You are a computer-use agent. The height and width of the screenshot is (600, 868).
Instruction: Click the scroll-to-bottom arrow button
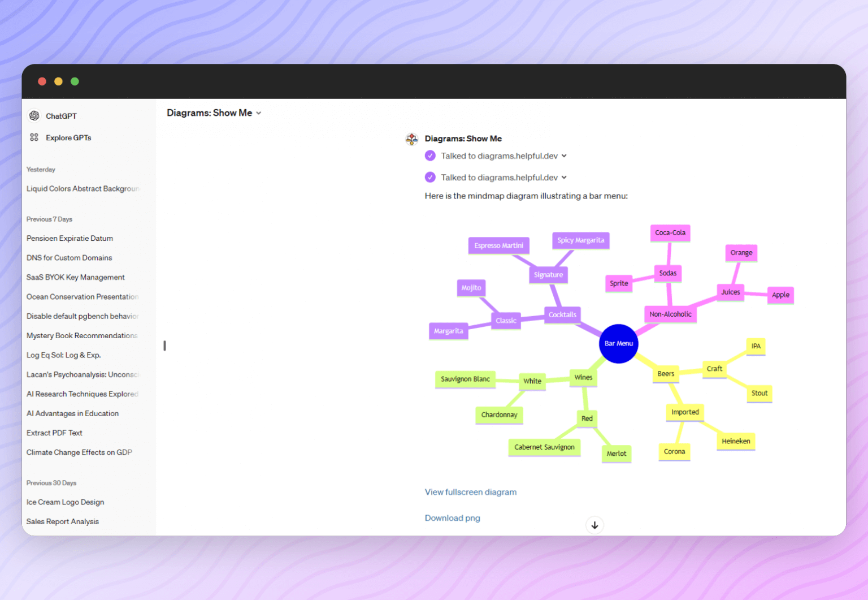pyautogui.click(x=594, y=525)
